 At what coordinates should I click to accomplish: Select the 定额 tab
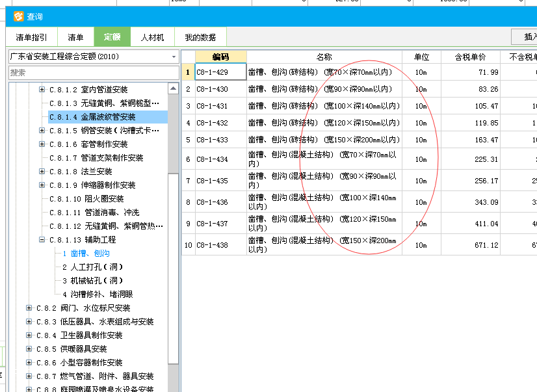coord(112,36)
